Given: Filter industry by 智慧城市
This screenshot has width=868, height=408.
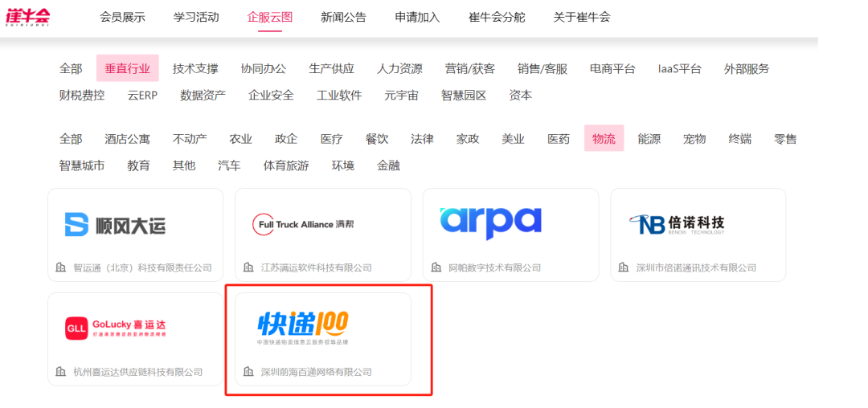Looking at the screenshot, I should 82,165.
